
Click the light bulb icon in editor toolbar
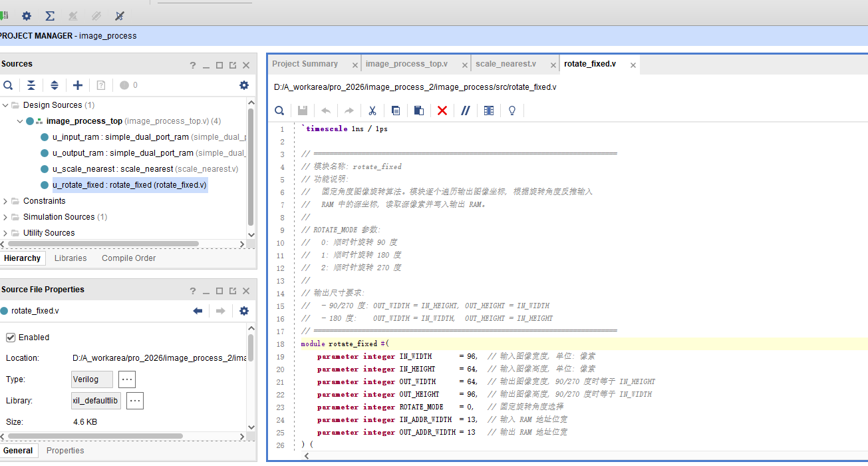coord(512,111)
